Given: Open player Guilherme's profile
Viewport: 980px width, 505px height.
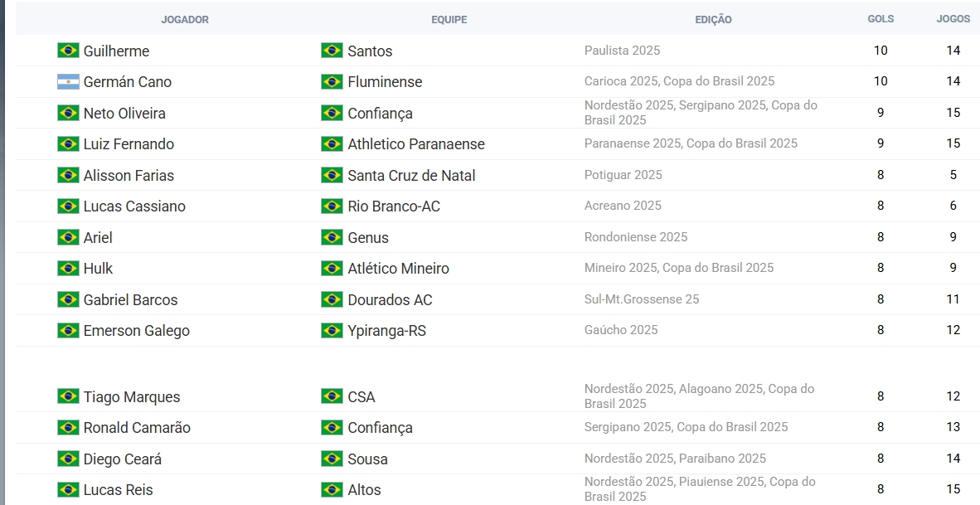Looking at the screenshot, I should 116,51.
